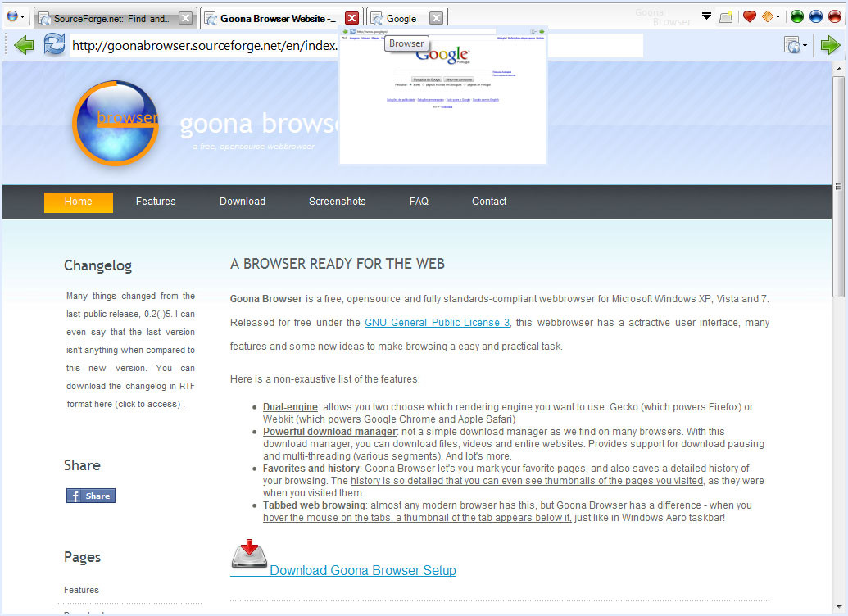Click the page scrollbar up arrow
Image resolution: width=848 pixels, height=616 pixels.
tap(839, 70)
